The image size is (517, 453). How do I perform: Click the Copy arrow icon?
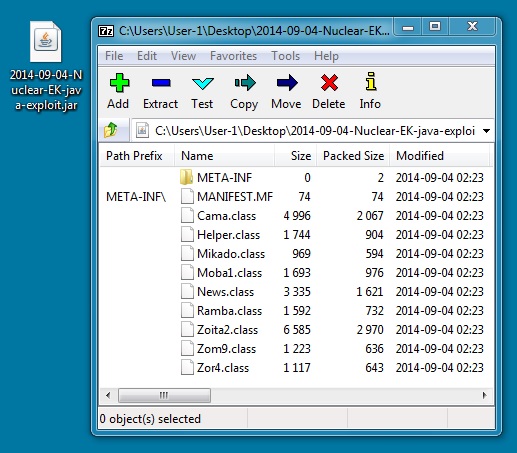(x=245, y=82)
